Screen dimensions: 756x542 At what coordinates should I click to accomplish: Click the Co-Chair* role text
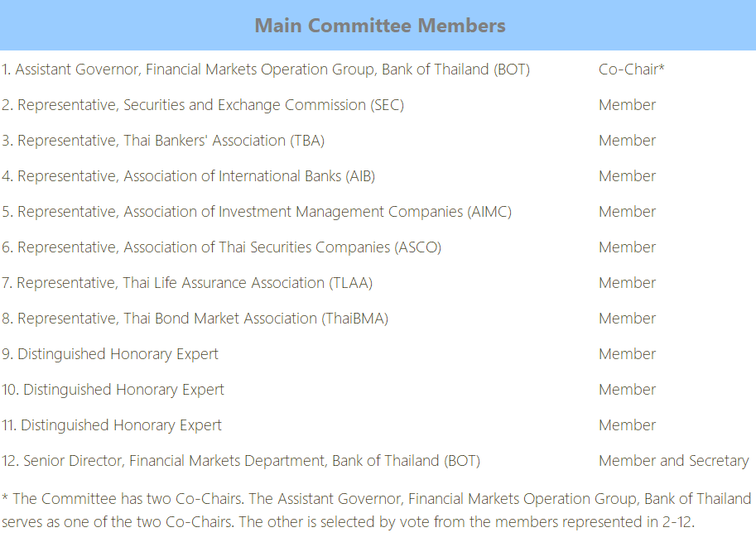(x=631, y=70)
